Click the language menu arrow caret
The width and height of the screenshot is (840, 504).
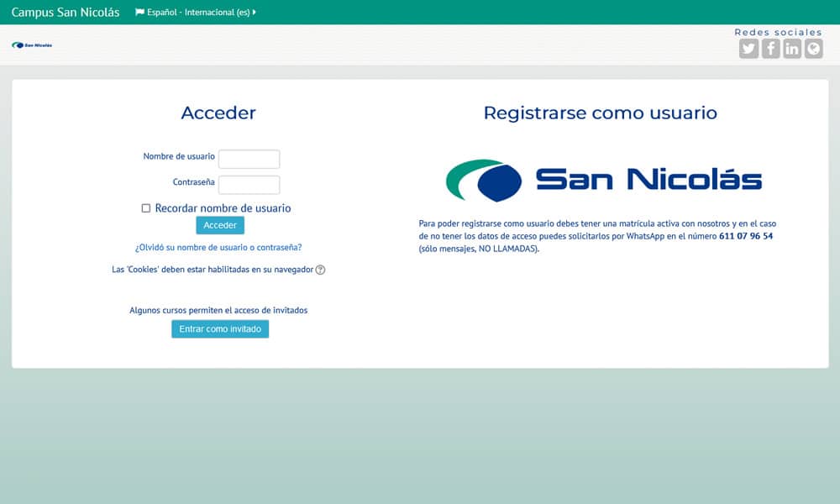click(255, 13)
